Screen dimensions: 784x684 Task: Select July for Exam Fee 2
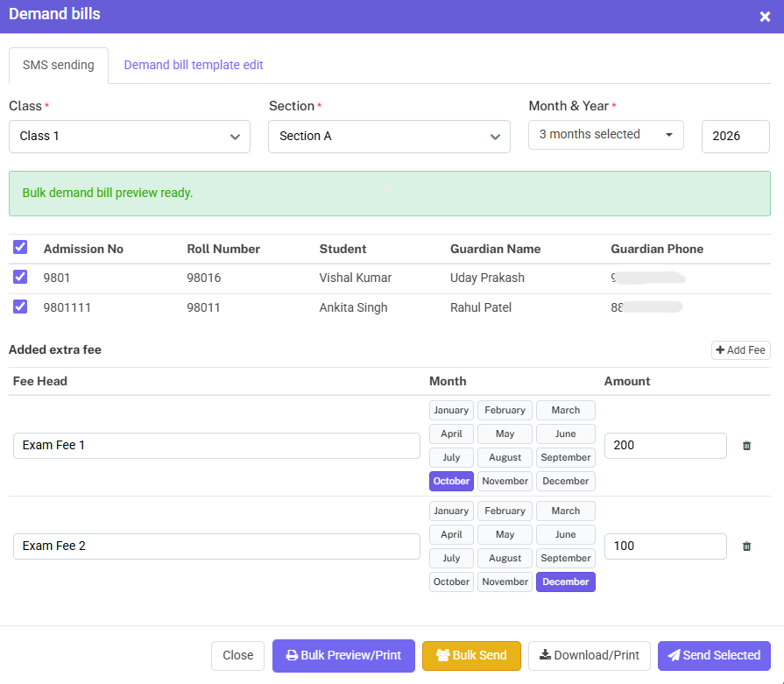(451, 558)
